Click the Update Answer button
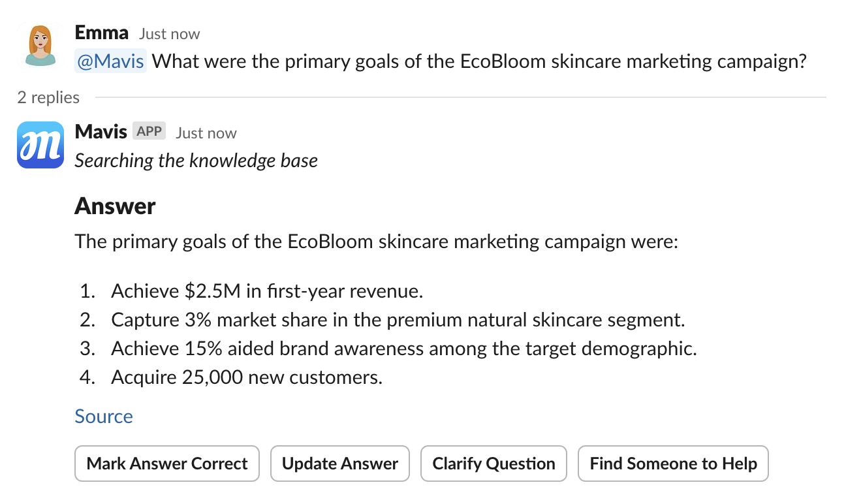 339,464
